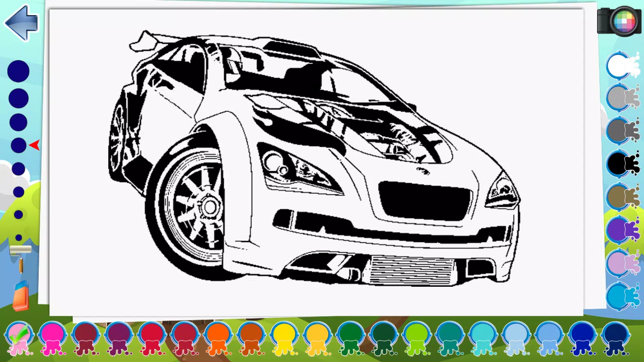Select the bright orange paint
Screen dimensions: 644x362
218,338
